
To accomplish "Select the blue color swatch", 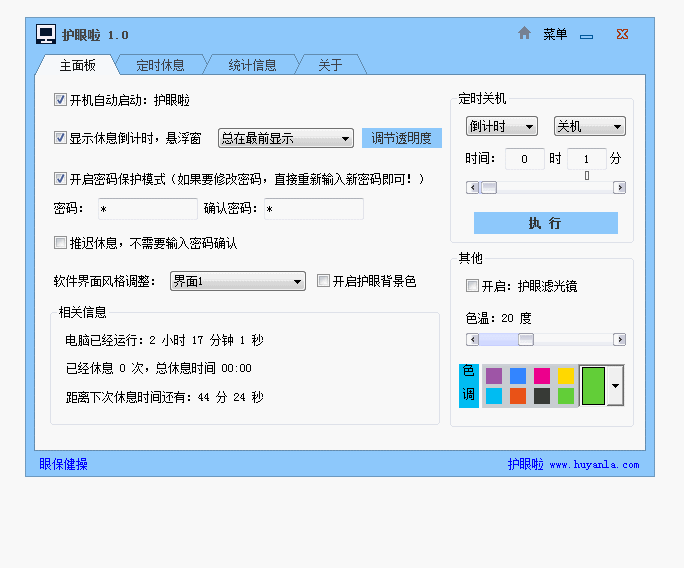I will [x=518, y=376].
